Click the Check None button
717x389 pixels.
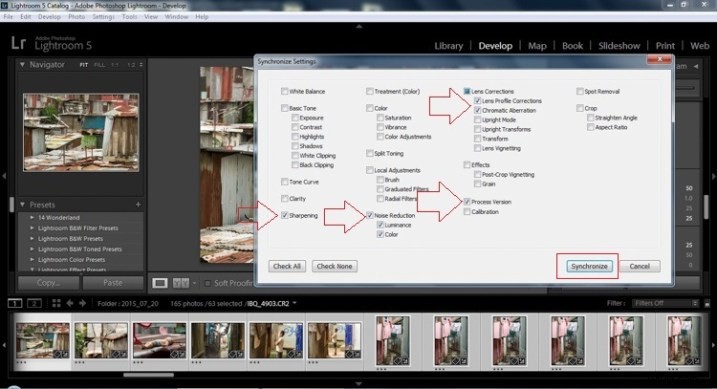pyautogui.click(x=334, y=266)
